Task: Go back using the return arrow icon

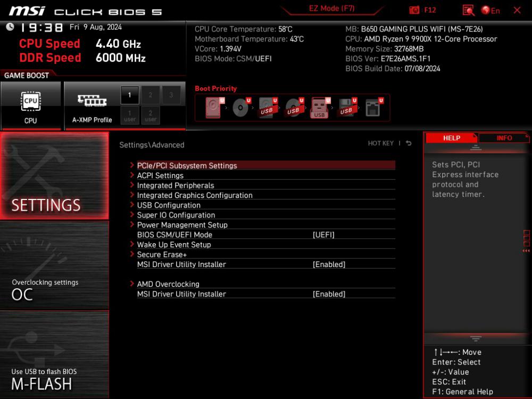Action: click(x=409, y=143)
